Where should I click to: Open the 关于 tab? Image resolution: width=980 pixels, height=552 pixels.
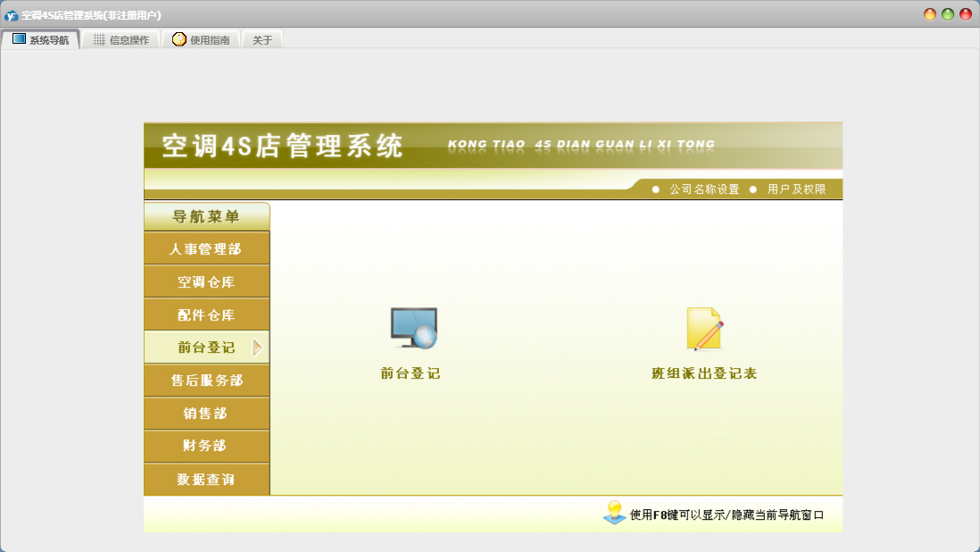(x=262, y=39)
